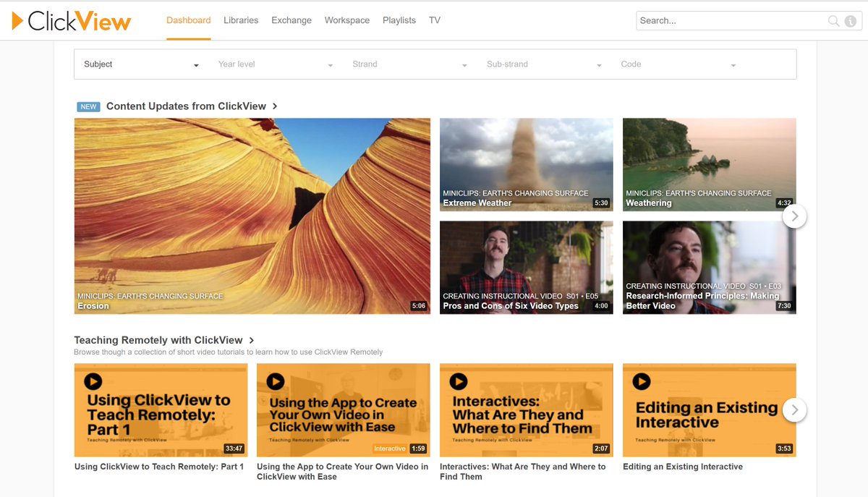This screenshot has width=868, height=497.
Task: Open Editing an Existing Interactive title link
Action: pos(683,467)
